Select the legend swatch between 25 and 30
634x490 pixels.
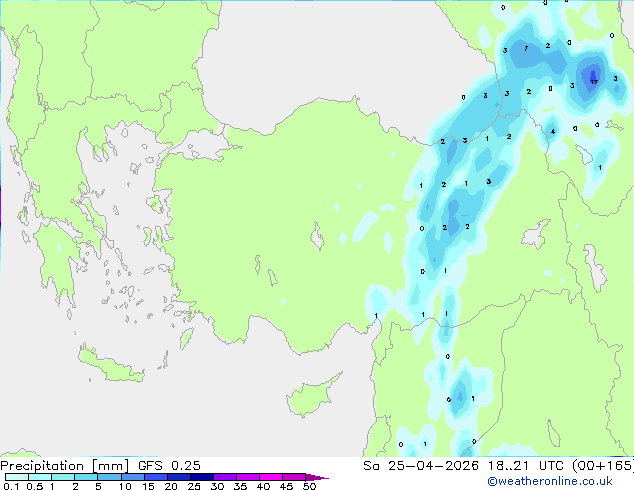(201, 477)
